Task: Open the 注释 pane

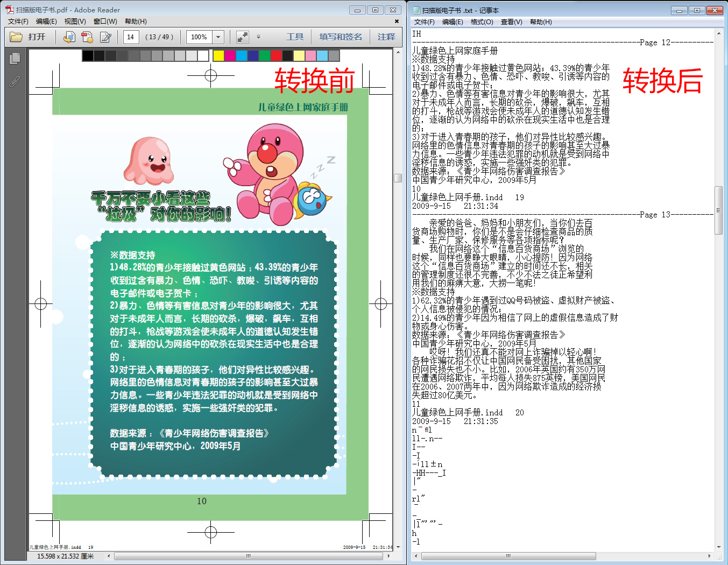Action: pyautogui.click(x=386, y=37)
